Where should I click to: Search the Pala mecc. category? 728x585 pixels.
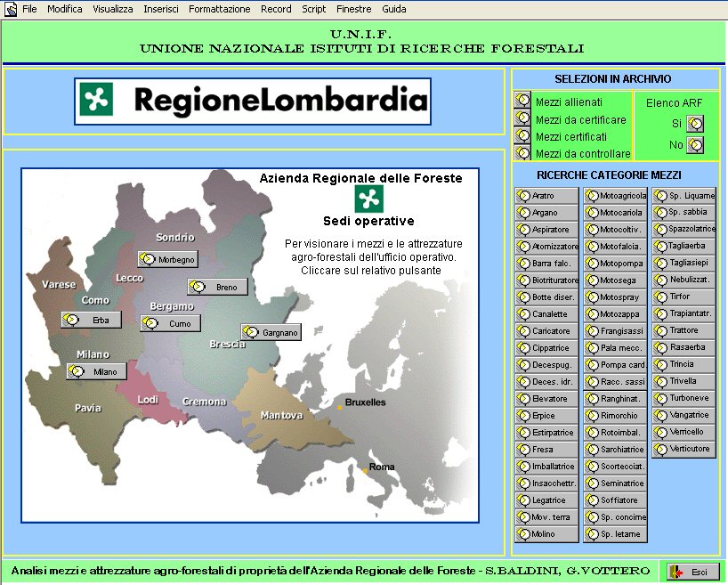tap(616, 348)
